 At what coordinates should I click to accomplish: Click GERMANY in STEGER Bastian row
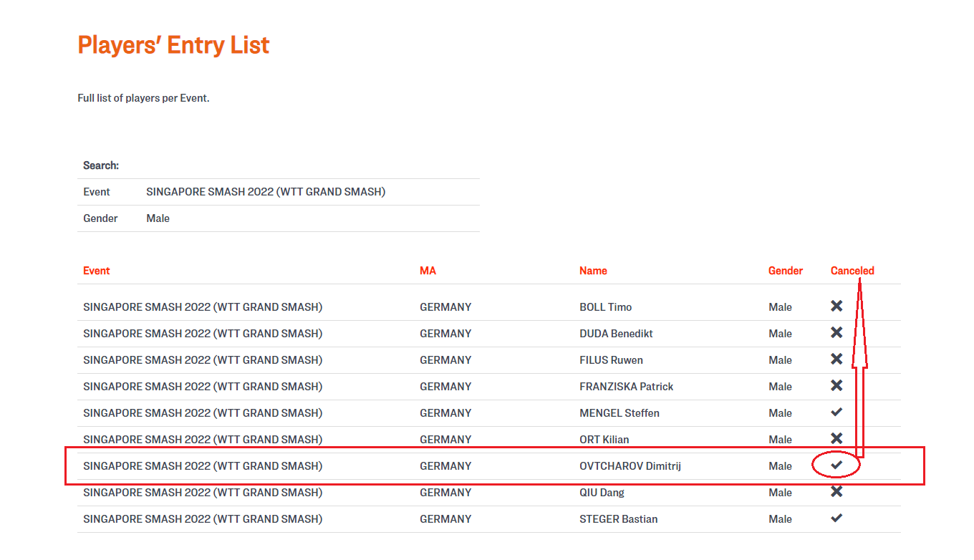pos(445,519)
